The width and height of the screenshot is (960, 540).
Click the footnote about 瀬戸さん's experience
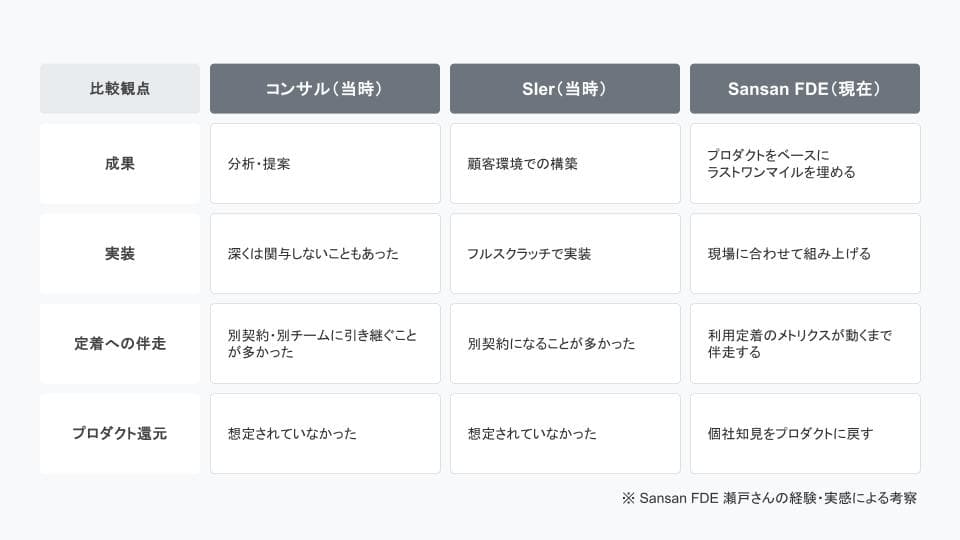(x=770, y=498)
